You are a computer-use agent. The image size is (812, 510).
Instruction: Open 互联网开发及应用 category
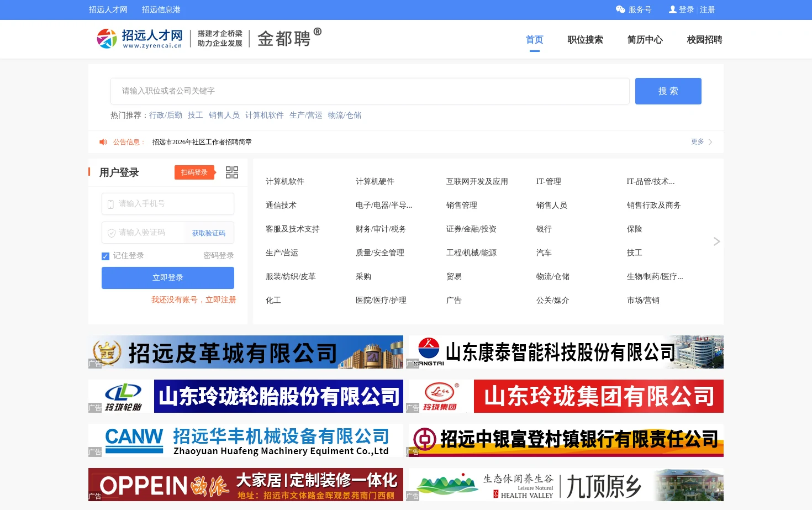pos(477,181)
